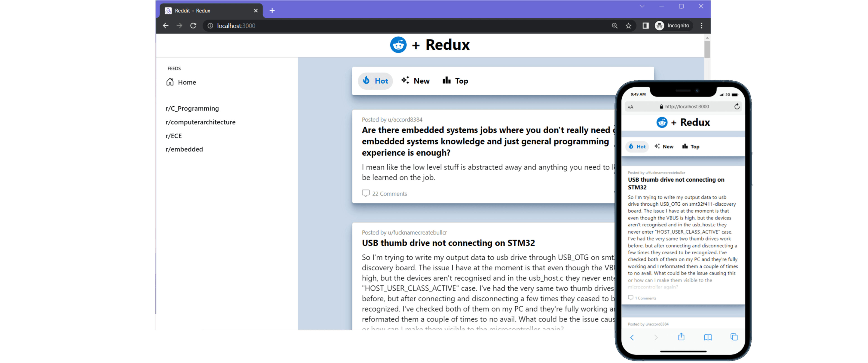The height and width of the screenshot is (363, 868).
Task: Click scrollbar up arrow on desktop page
Action: (707, 38)
